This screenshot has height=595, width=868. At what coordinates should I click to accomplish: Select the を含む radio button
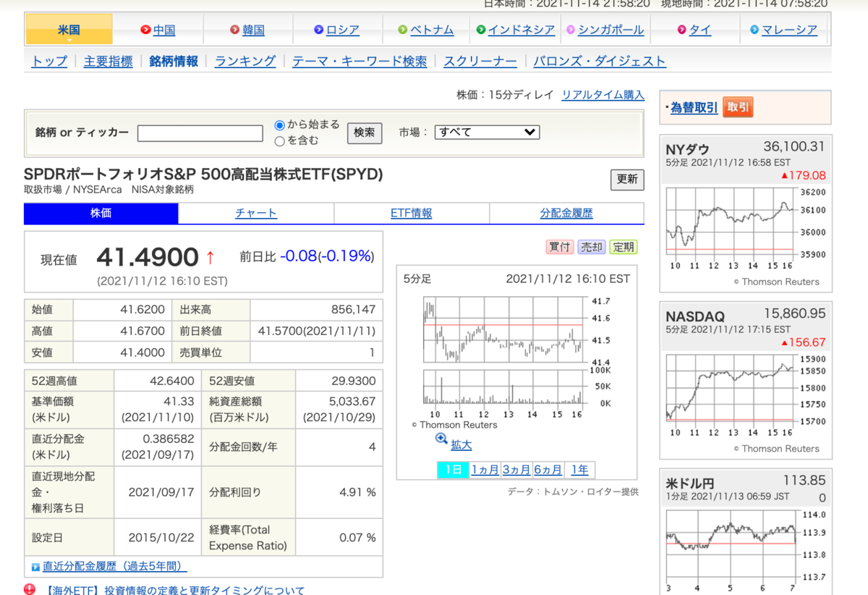point(280,141)
